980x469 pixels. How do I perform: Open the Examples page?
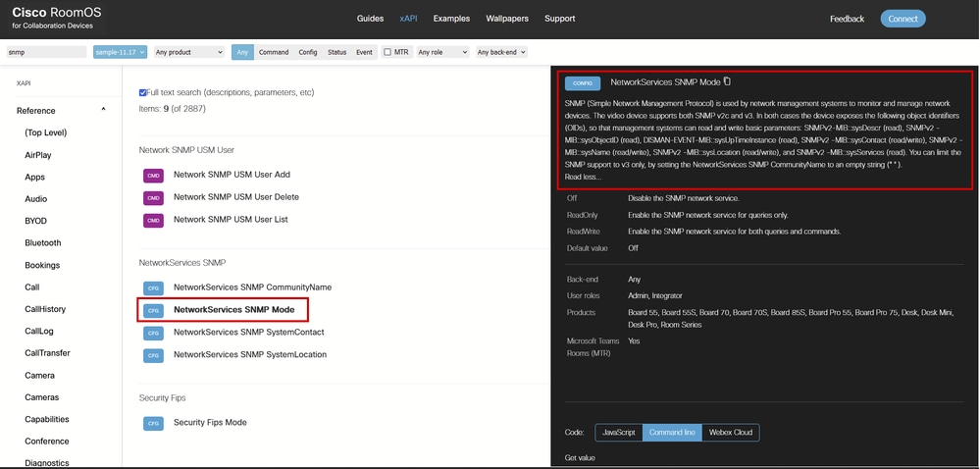[x=451, y=19]
